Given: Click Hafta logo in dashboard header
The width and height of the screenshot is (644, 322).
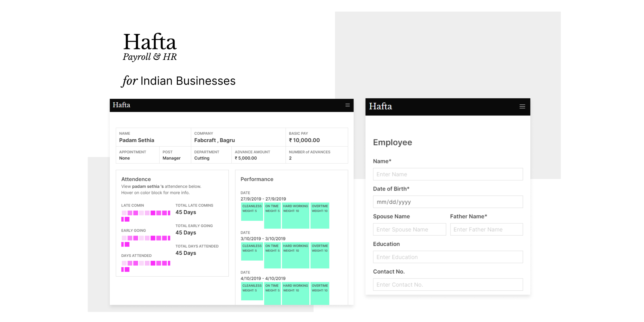Looking at the screenshot, I should point(122,105).
